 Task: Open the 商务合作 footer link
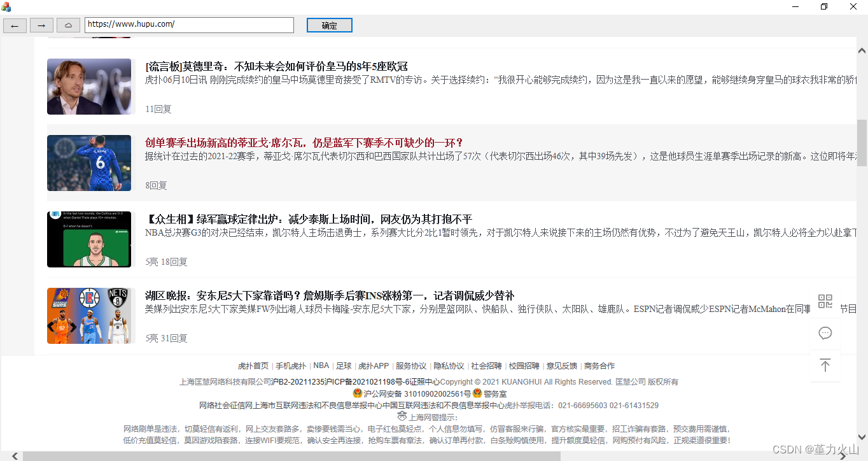pos(599,366)
